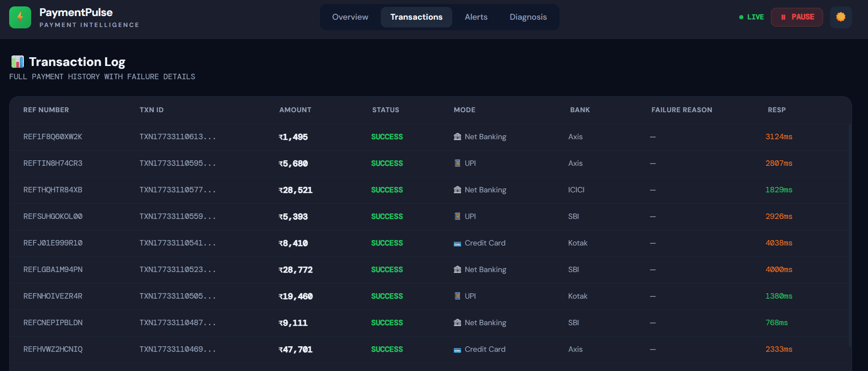Viewport: 868px width, 371px height.
Task: Toggle theme with the sun icon button
Action: pyautogui.click(x=841, y=17)
